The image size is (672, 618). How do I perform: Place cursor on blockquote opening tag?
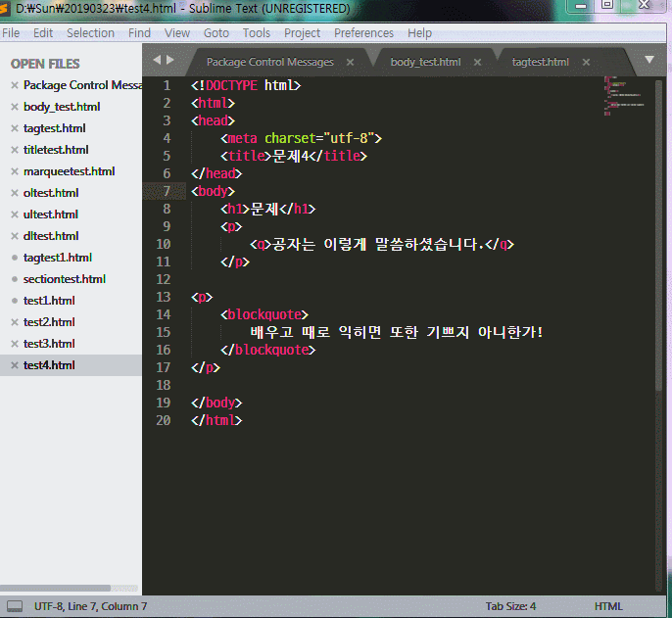264,314
